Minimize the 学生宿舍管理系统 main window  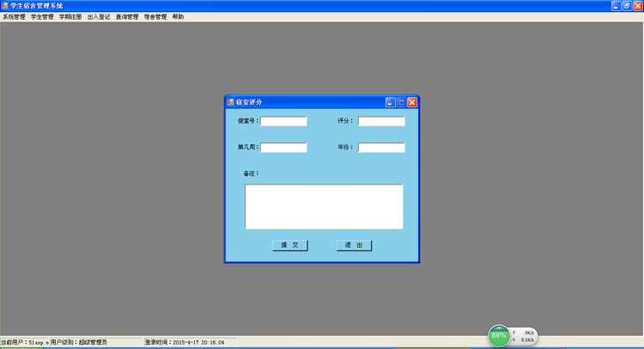point(616,6)
